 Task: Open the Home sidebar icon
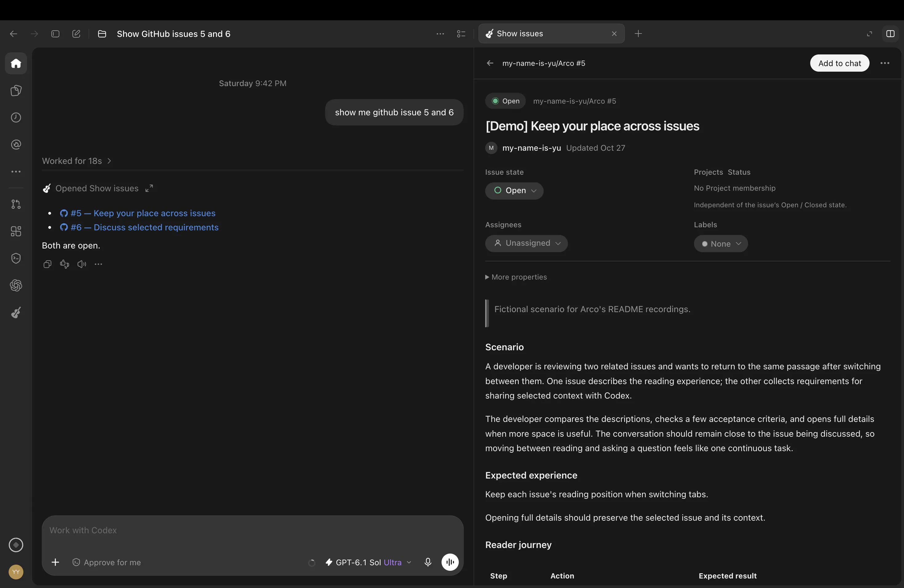[16, 63]
